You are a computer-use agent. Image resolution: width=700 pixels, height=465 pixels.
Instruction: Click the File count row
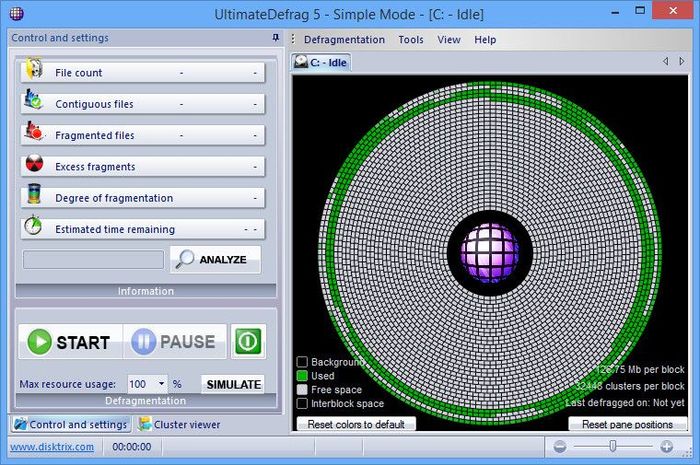coord(143,72)
